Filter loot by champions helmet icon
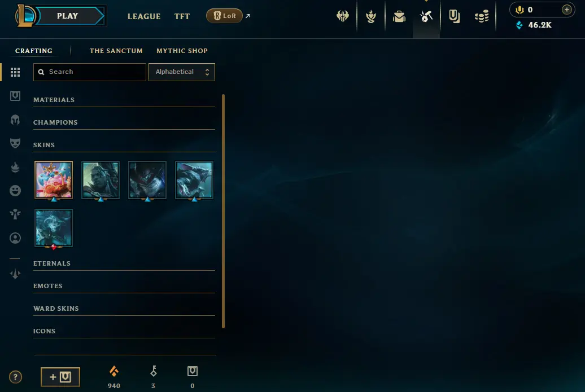 (15, 120)
